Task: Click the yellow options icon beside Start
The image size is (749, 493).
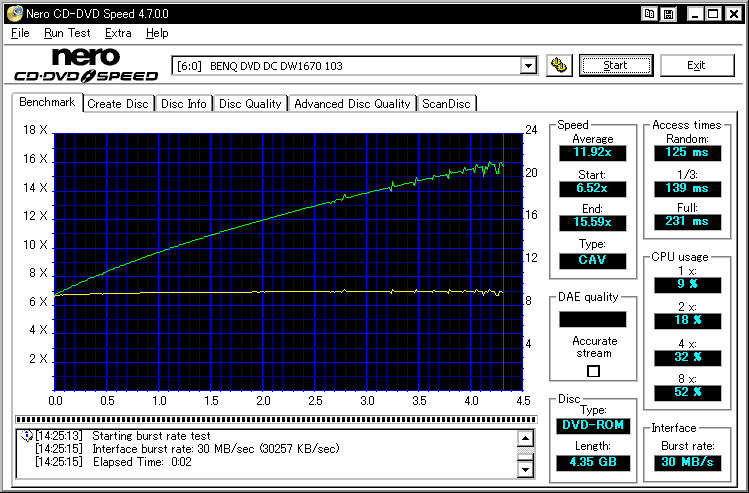Action: click(x=559, y=65)
